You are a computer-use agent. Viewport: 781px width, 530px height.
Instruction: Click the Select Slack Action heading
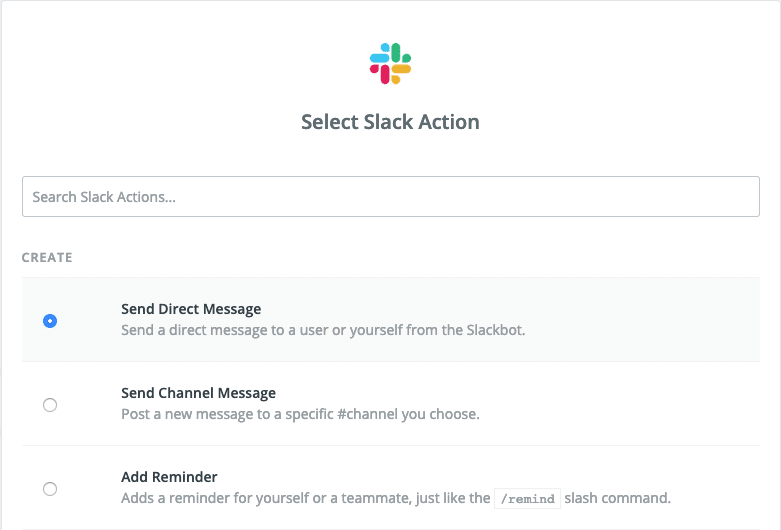390,122
